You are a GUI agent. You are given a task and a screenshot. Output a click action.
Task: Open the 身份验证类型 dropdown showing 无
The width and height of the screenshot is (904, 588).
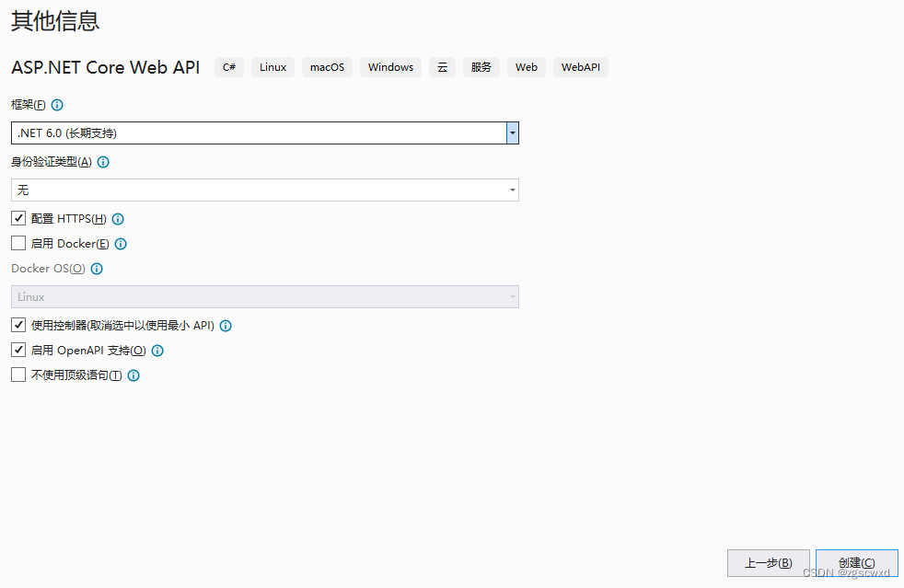(x=265, y=190)
